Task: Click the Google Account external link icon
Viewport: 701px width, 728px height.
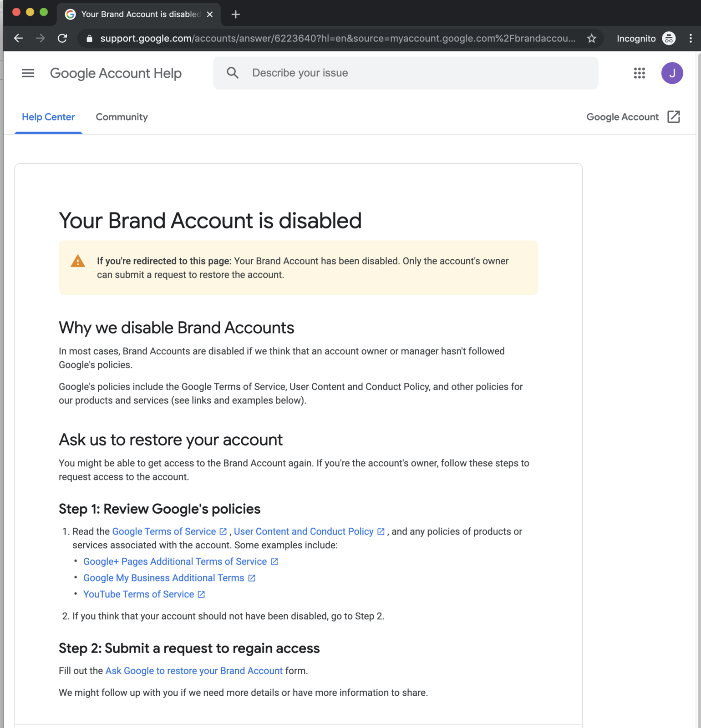Action: [x=674, y=117]
